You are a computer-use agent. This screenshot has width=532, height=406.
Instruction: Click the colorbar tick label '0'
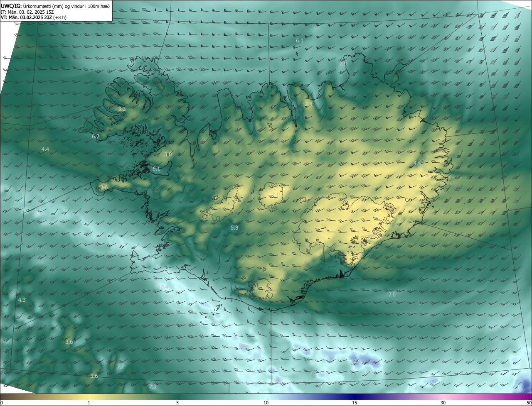tap(1, 403)
